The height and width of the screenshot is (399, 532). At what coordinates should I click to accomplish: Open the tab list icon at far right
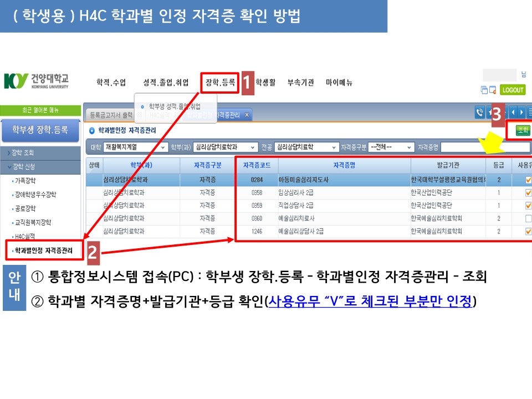[x=529, y=113]
